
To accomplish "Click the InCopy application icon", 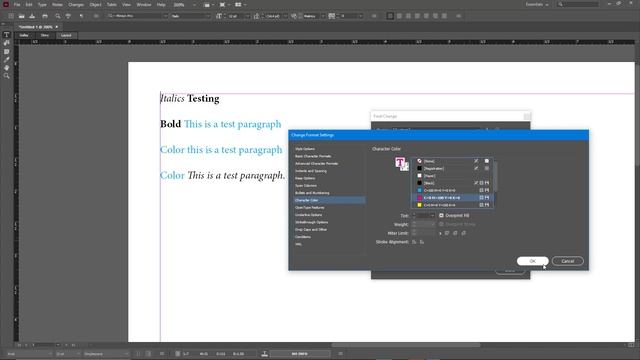I will [6, 4].
